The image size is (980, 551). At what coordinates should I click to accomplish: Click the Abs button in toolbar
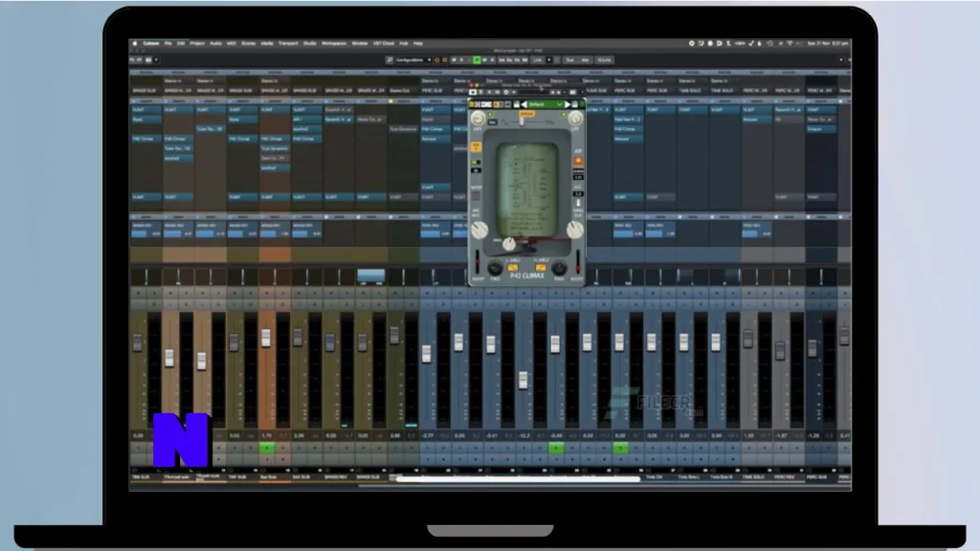(x=585, y=60)
